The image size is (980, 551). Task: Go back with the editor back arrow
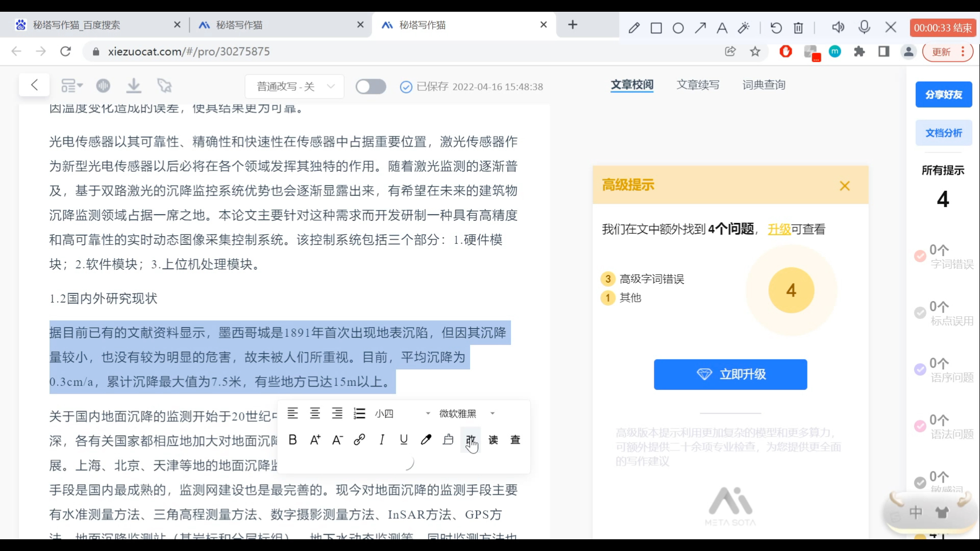pos(34,85)
